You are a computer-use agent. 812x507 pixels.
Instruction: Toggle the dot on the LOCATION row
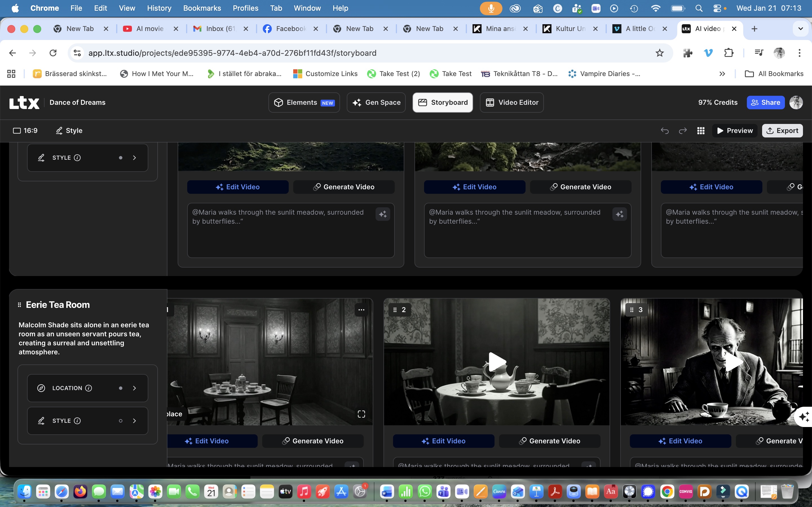point(120,388)
